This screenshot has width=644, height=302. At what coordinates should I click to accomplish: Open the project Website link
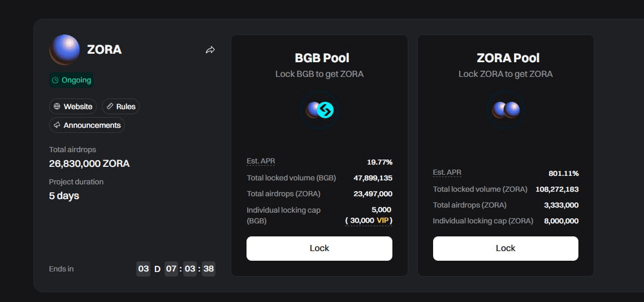point(73,106)
